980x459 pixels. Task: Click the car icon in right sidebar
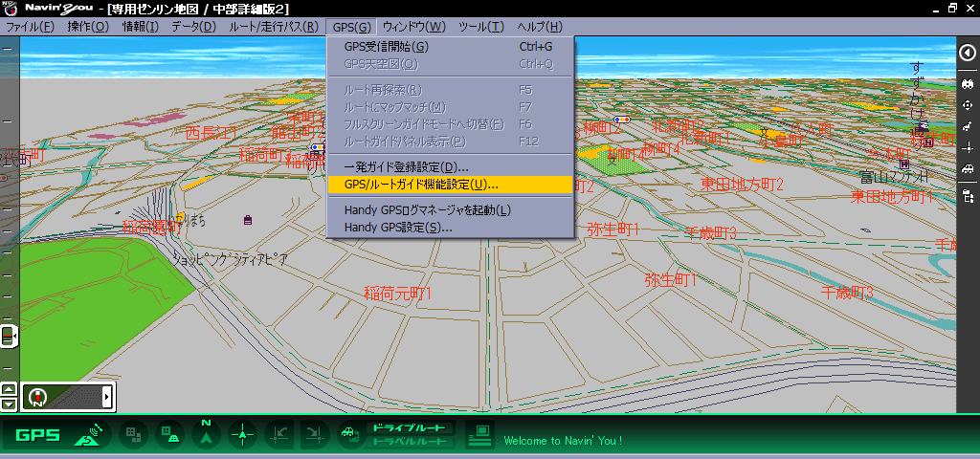(968, 168)
